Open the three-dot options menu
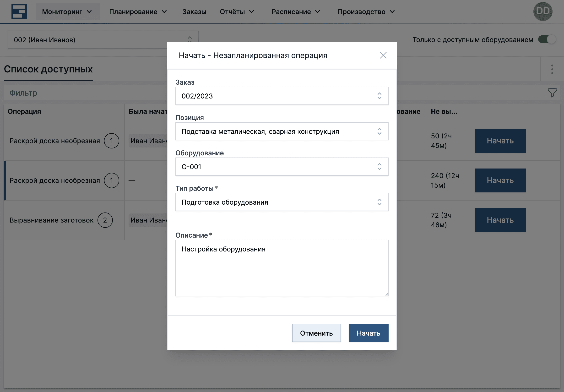The width and height of the screenshot is (564, 392). pyautogui.click(x=552, y=70)
